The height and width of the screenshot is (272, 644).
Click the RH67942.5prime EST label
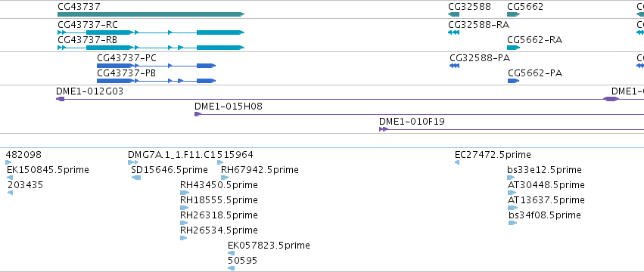pyautogui.click(x=260, y=170)
